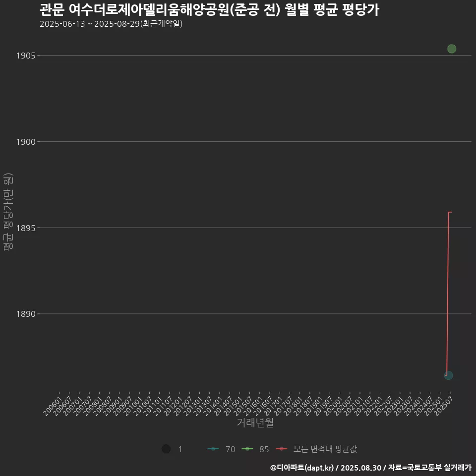
Task: Click the x-axis label 200801
Action: [x=93, y=406]
